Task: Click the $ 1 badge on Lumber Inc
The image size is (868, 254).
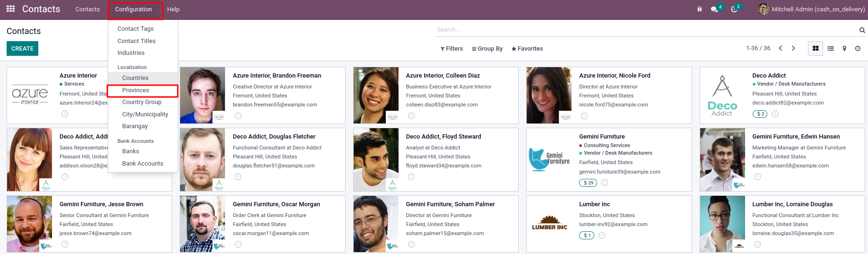Action: [x=587, y=235]
